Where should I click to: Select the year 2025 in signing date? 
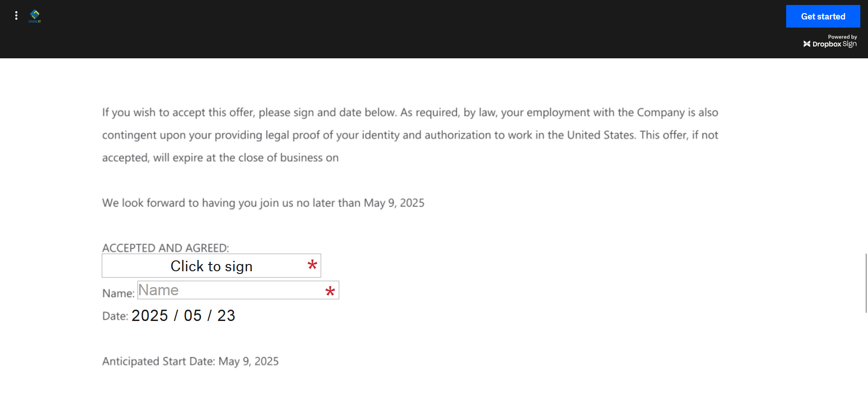point(150,316)
